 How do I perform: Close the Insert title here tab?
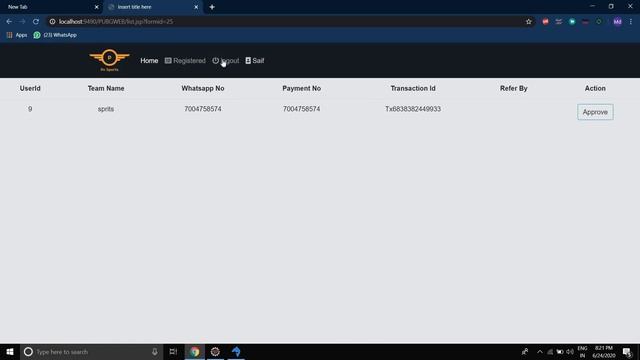click(196, 7)
